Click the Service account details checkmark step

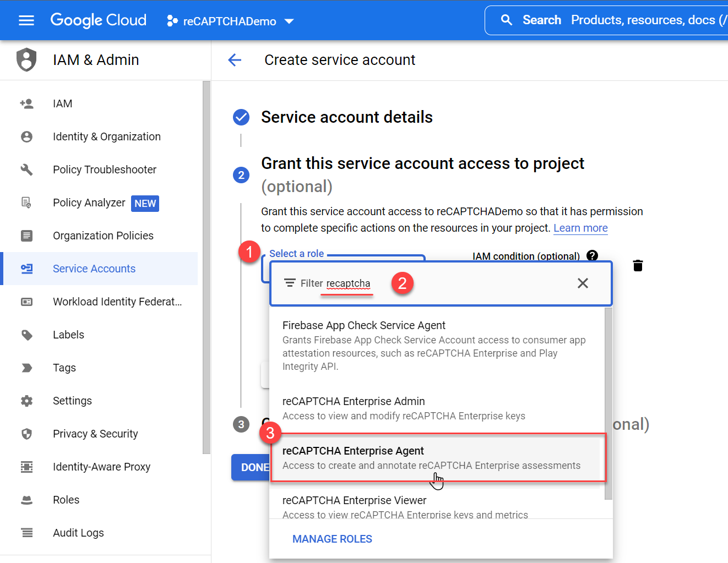(241, 117)
